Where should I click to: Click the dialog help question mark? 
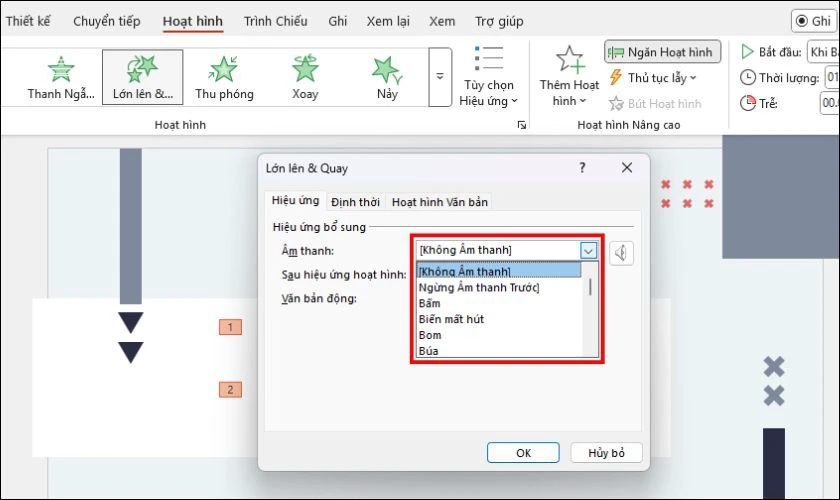point(582,168)
